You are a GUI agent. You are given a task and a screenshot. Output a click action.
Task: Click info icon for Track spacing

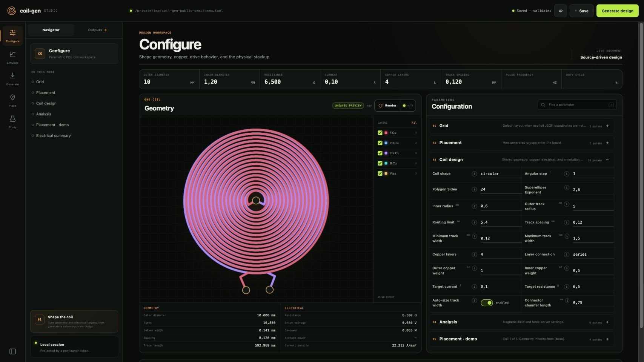(567, 222)
